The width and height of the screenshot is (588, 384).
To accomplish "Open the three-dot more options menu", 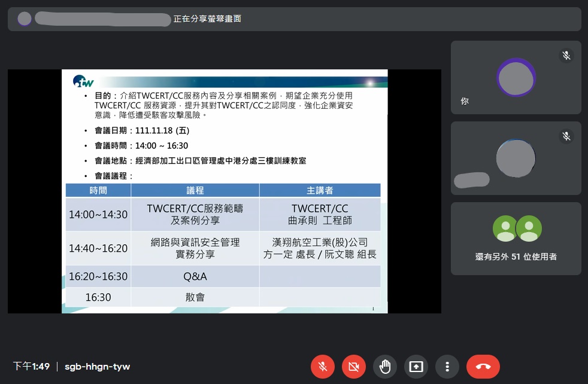I will click(x=447, y=367).
